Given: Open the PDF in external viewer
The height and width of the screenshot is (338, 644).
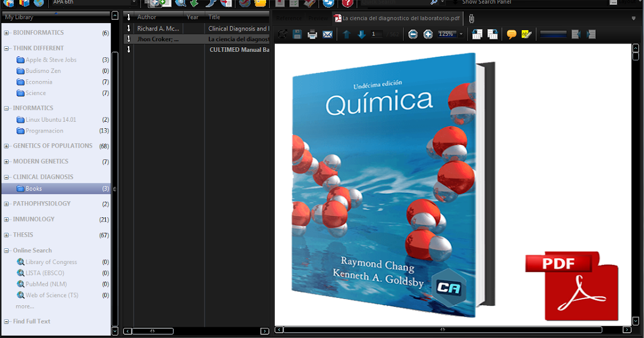Looking at the screenshot, I should pos(282,34).
